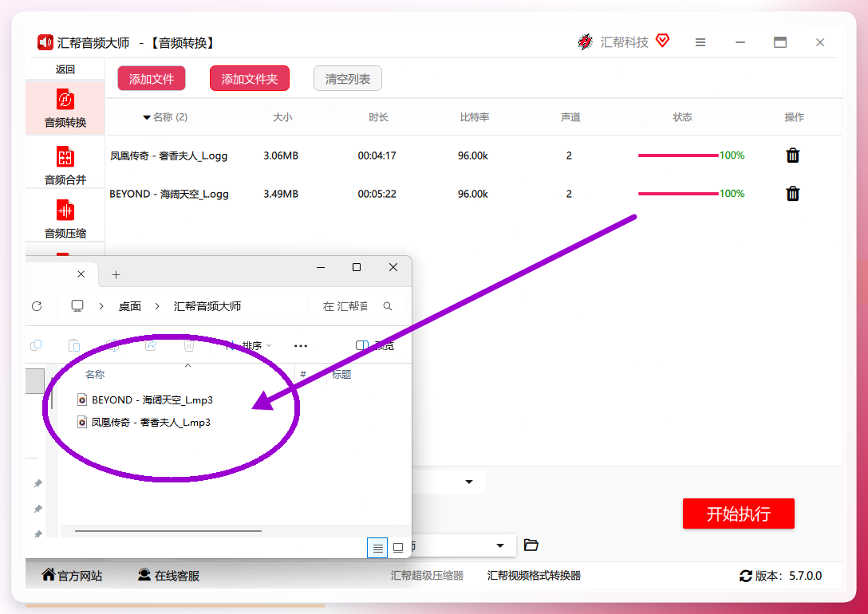Add a new Explorer tab

pos(116,274)
